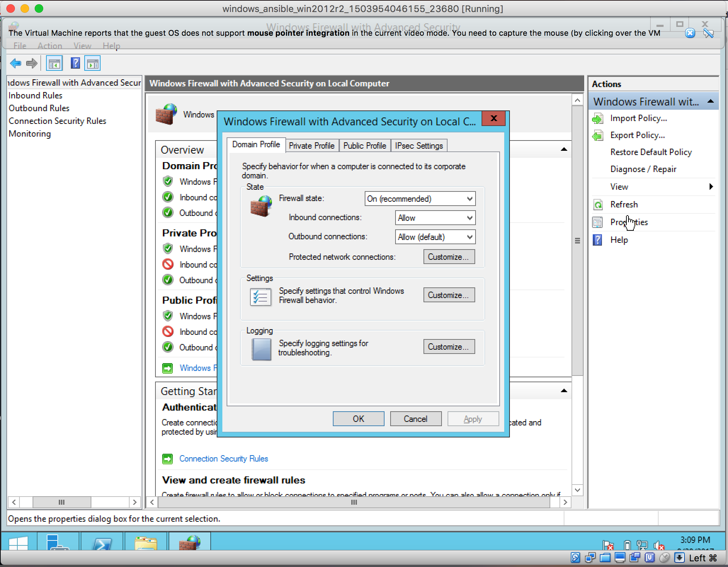Click Restore Default Policy action
This screenshot has height=567, width=728.
tap(651, 152)
